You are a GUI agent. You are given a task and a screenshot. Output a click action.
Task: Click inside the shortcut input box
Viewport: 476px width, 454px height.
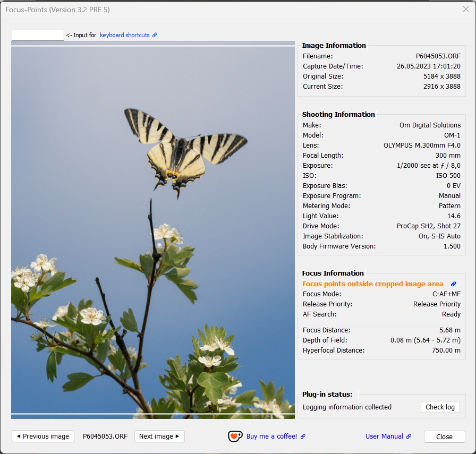click(37, 35)
